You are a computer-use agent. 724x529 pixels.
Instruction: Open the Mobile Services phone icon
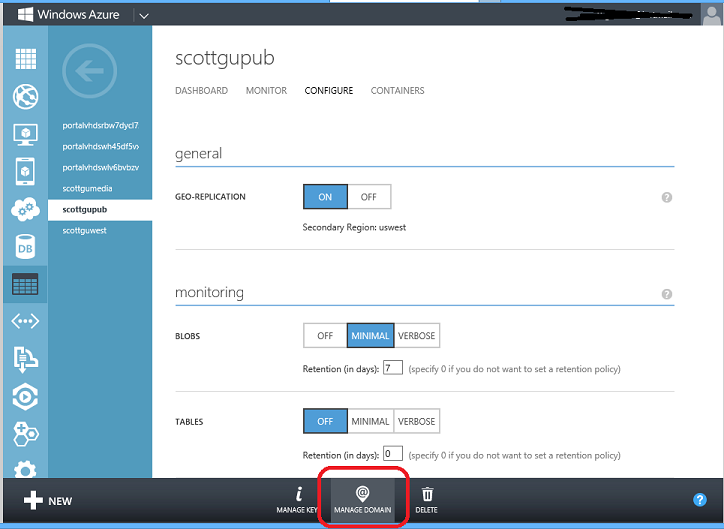(25, 172)
